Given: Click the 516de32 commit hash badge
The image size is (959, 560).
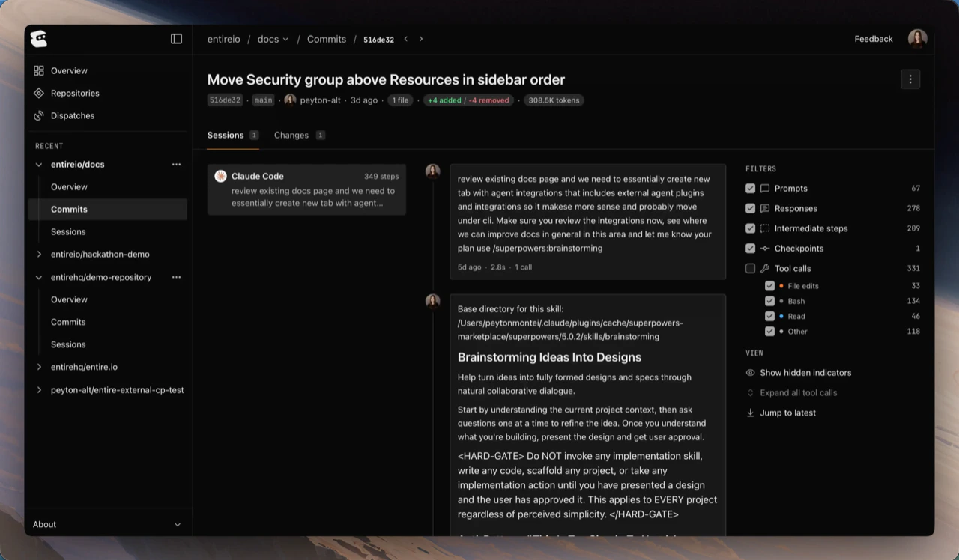Looking at the screenshot, I should click(x=225, y=100).
